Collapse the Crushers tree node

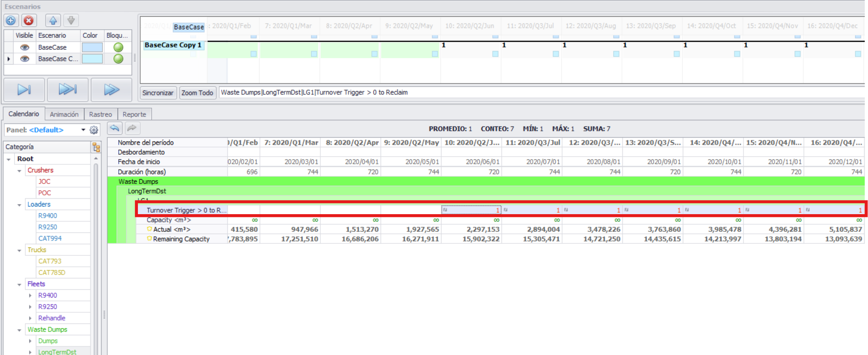pos(19,171)
